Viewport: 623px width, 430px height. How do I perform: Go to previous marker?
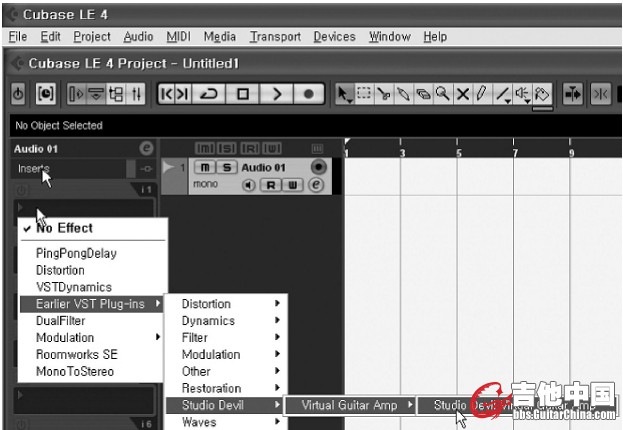point(166,94)
